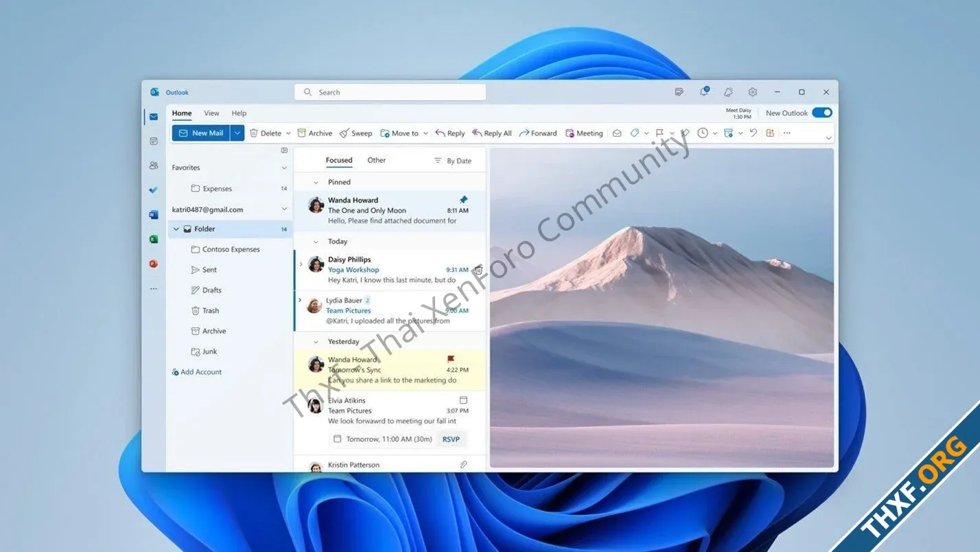Unpin the Wanda Howard pinned message

[x=463, y=200]
